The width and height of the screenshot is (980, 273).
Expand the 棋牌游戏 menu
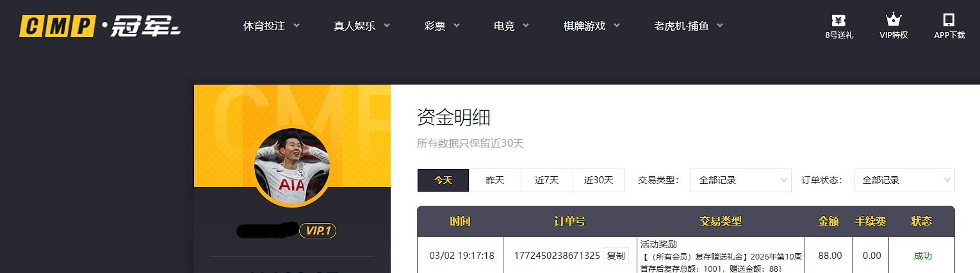click(591, 26)
